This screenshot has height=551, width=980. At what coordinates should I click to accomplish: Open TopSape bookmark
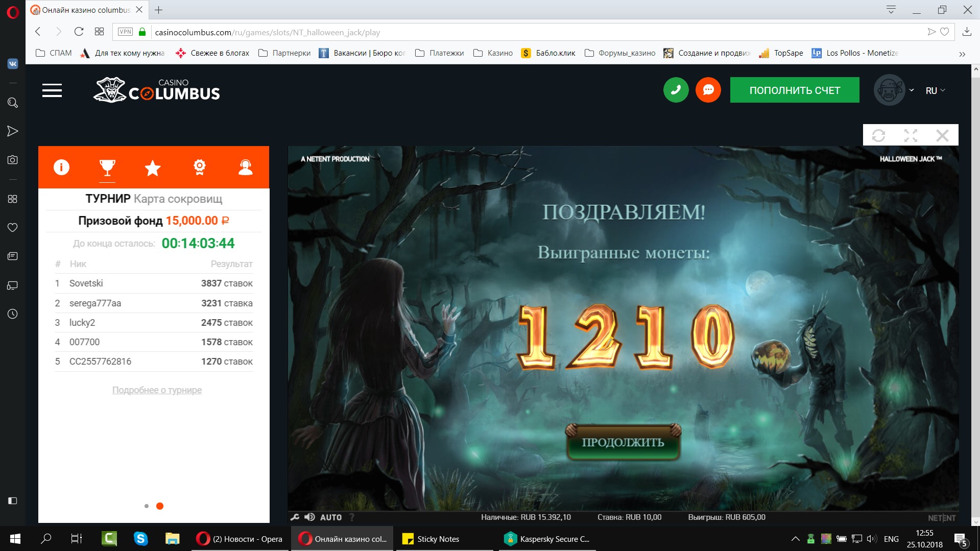pyautogui.click(x=781, y=53)
